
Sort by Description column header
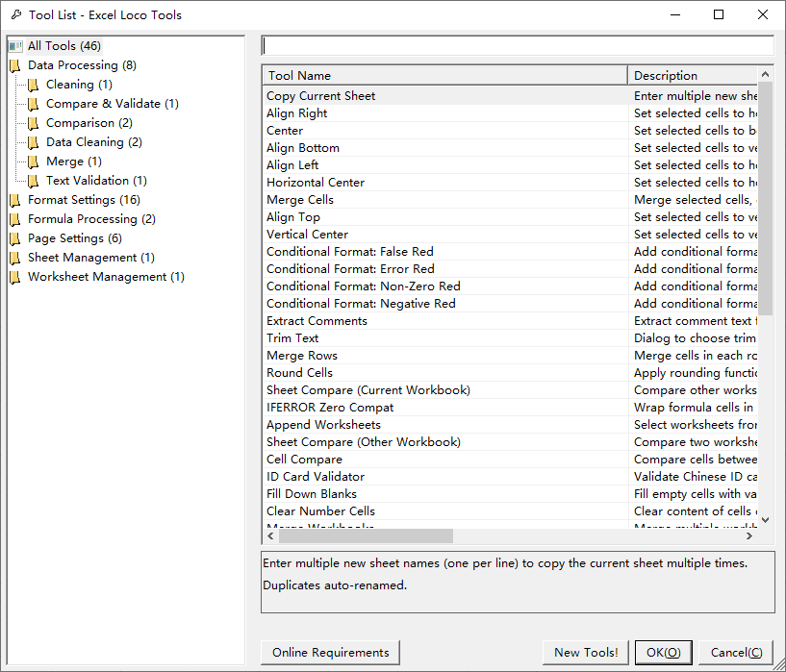tap(694, 76)
